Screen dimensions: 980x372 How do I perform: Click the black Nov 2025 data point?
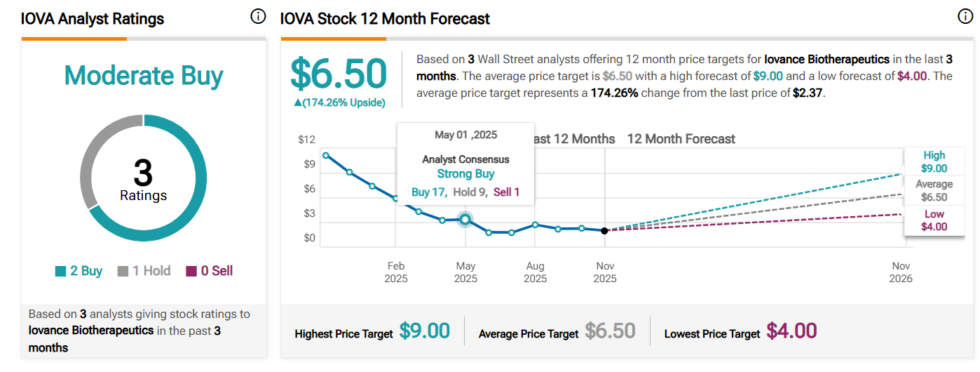pyautogui.click(x=605, y=230)
